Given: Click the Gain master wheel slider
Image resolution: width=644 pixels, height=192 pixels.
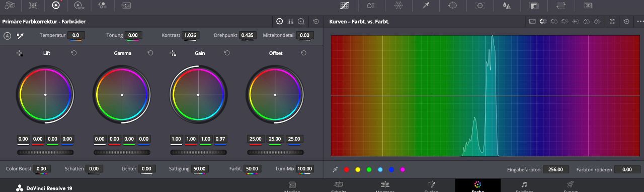Looking at the screenshot, I should tap(198, 152).
